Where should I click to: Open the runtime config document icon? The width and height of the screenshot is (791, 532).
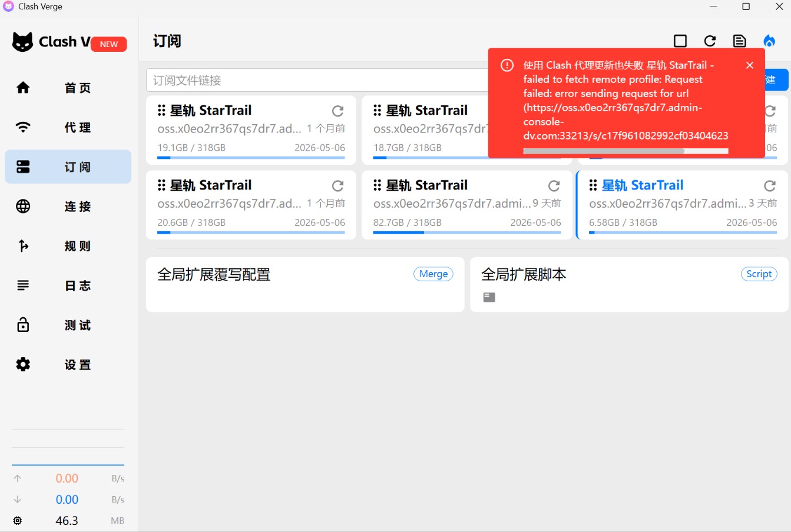click(739, 41)
